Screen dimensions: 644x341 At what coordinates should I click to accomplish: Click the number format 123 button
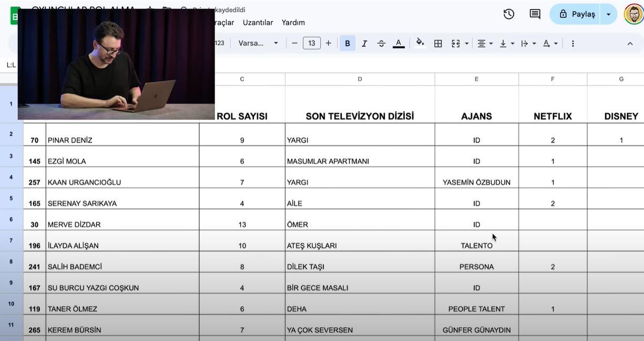click(219, 43)
